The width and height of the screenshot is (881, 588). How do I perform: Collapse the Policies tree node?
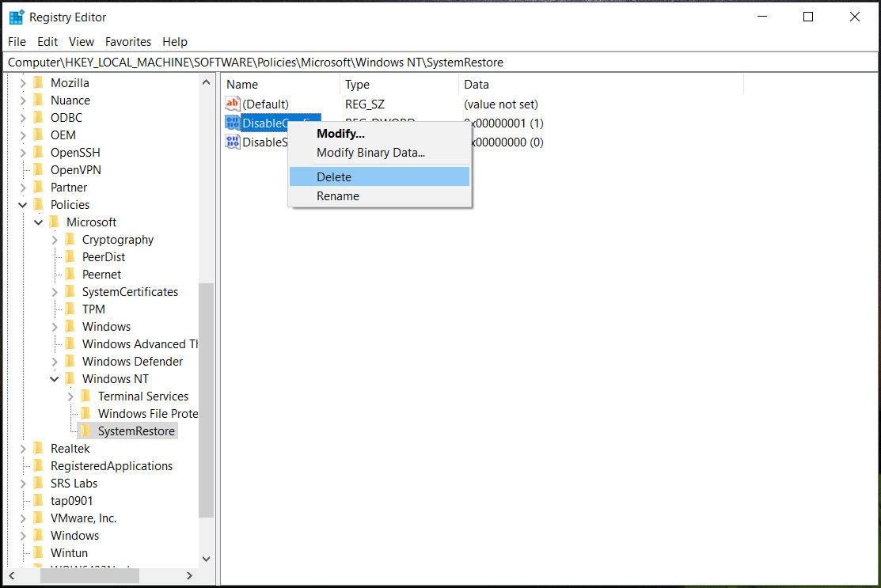click(x=22, y=205)
